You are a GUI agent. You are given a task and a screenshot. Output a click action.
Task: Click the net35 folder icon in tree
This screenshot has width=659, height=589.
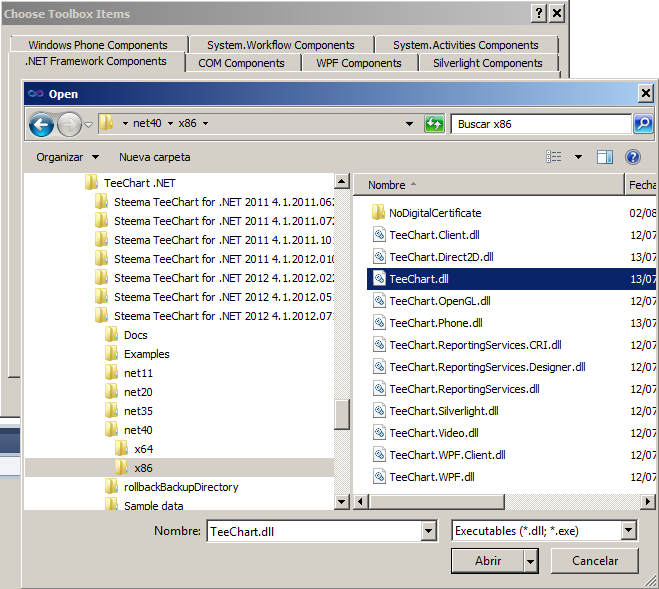click(111, 410)
